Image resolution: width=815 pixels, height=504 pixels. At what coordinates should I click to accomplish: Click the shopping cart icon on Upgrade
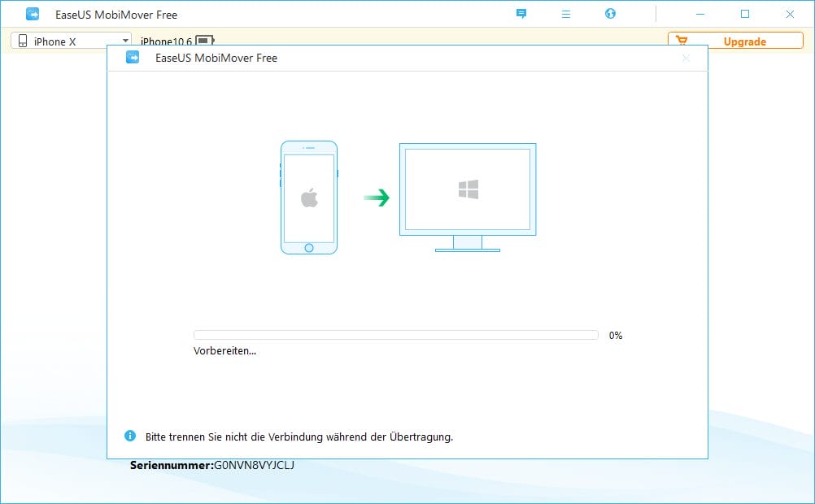point(682,41)
